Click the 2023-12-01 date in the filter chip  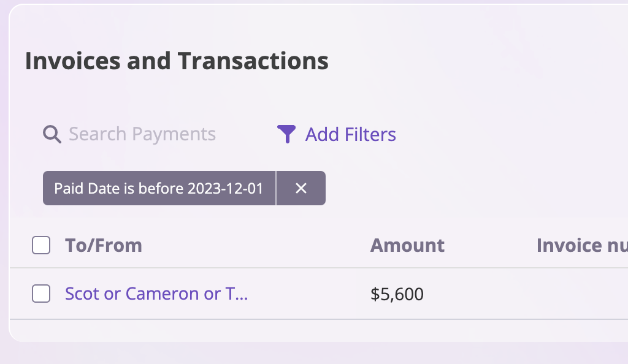(x=225, y=188)
